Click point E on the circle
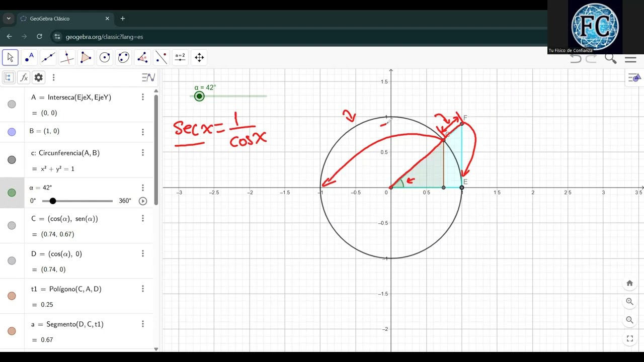The height and width of the screenshot is (362, 644). click(x=462, y=188)
